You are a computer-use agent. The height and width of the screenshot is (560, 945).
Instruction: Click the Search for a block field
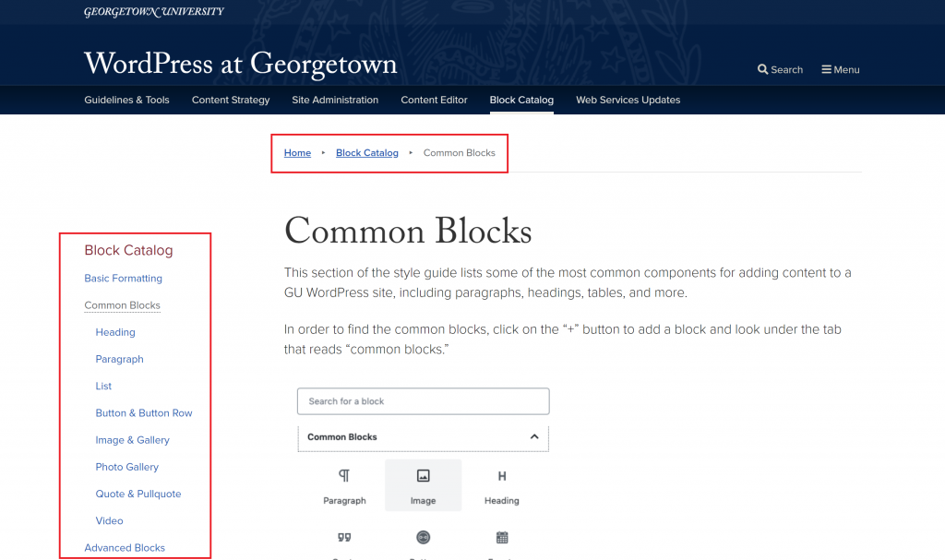click(423, 401)
